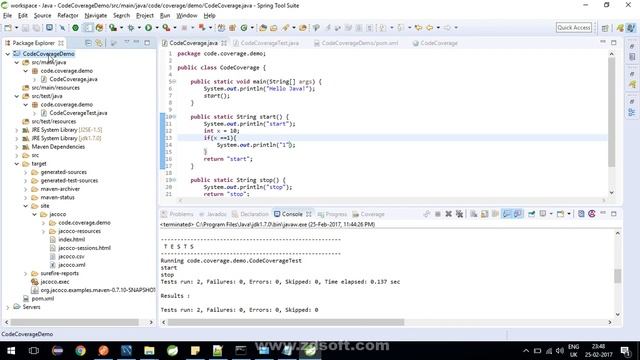Click the green Boot Dashboard icon in toolbar

click(x=76, y=28)
